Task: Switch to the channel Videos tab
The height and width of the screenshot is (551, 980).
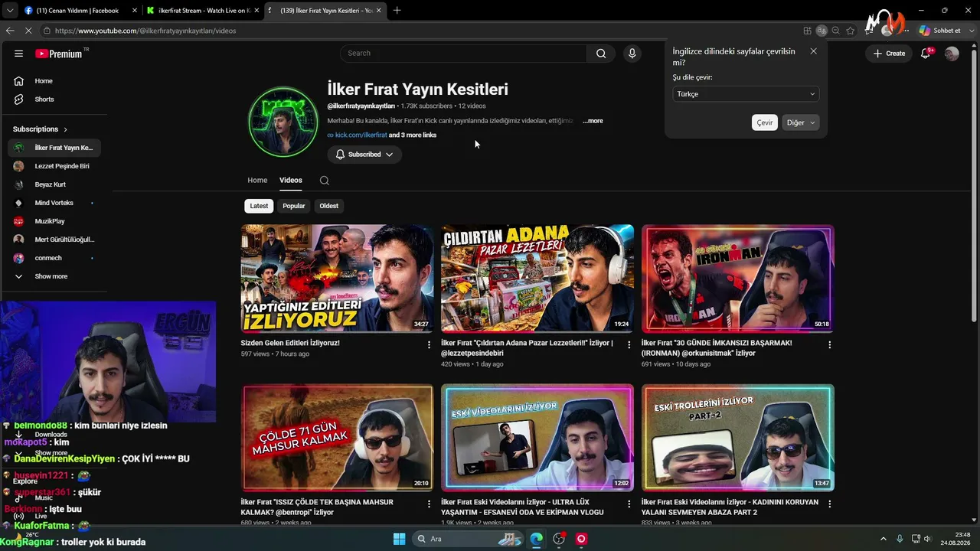Action: [x=291, y=181]
